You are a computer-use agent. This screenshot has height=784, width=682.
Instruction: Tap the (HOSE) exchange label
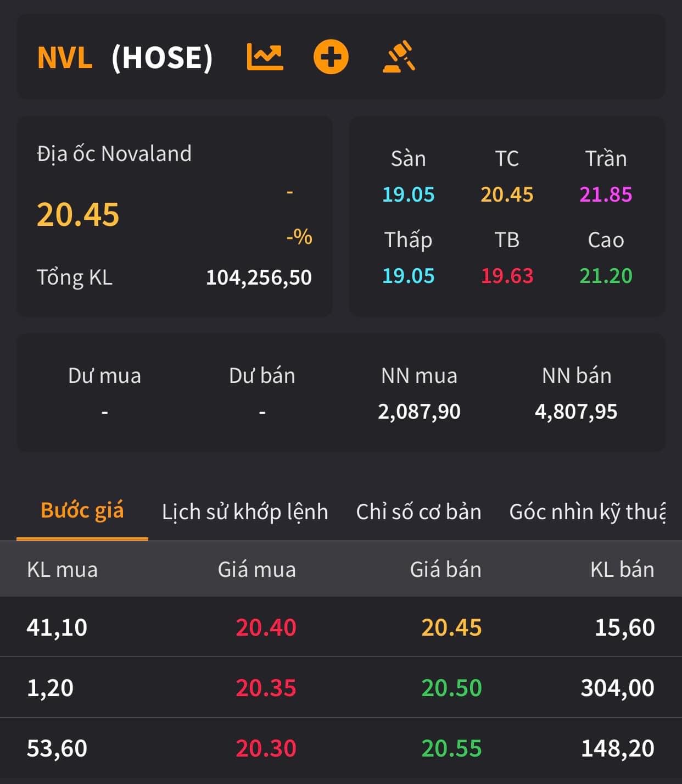[162, 58]
